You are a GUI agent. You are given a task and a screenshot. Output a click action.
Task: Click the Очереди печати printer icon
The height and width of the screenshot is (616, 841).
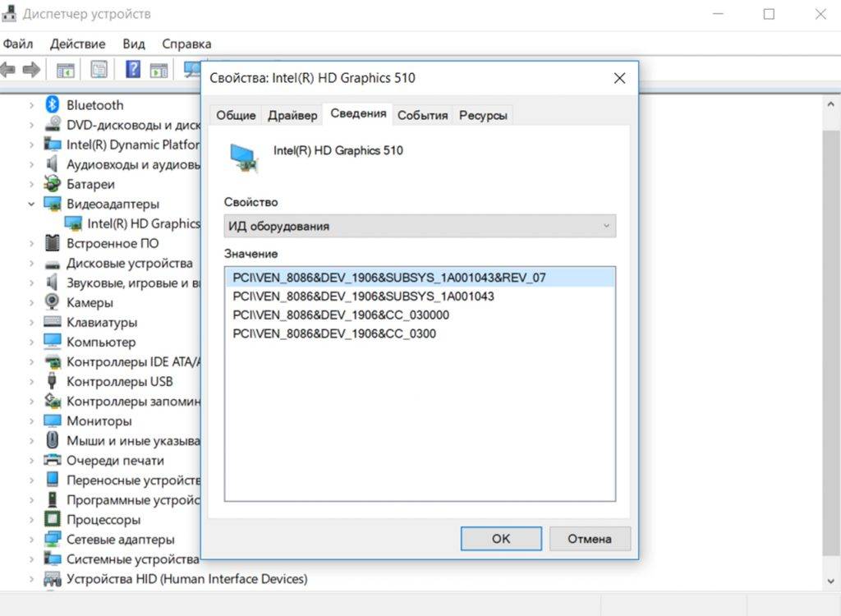[x=53, y=461]
